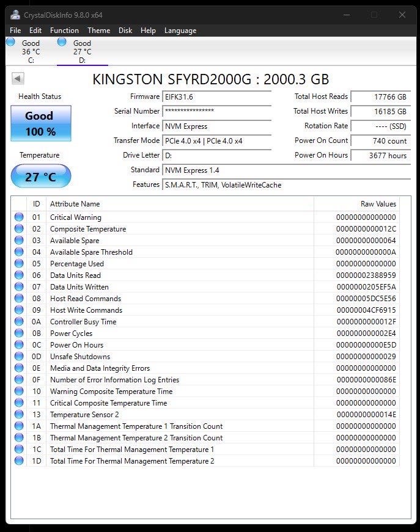
Task: Click status orb for Available Spare Threshold
Action: click(x=19, y=252)
